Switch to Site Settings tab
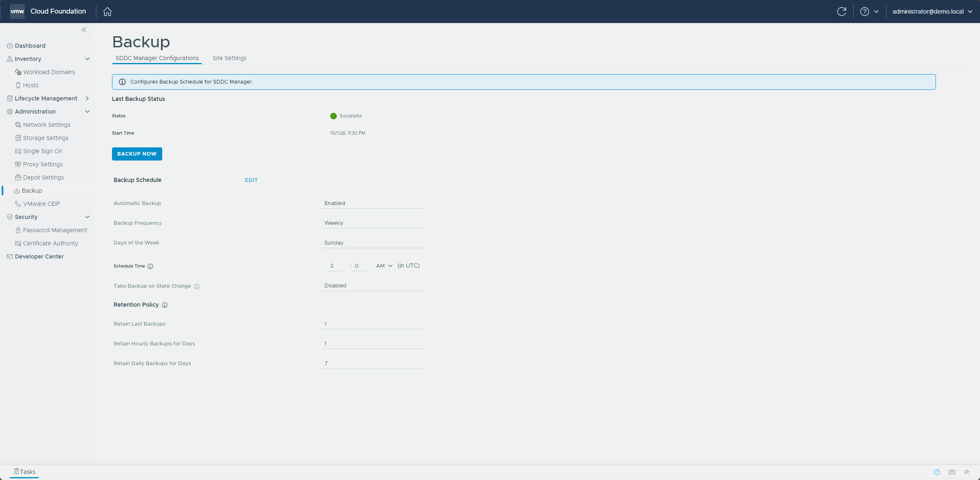The height and width of the screenshot is (480, 980). click(229, 58)
